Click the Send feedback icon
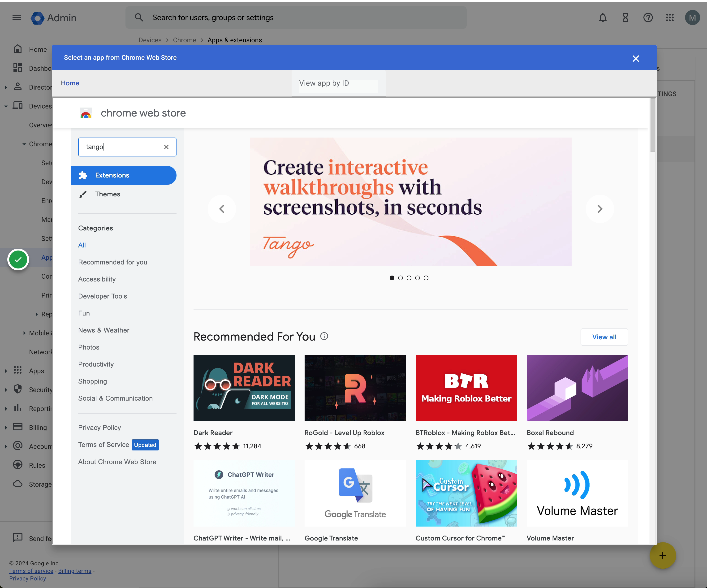707x588 pixels. tap(17, 537)
